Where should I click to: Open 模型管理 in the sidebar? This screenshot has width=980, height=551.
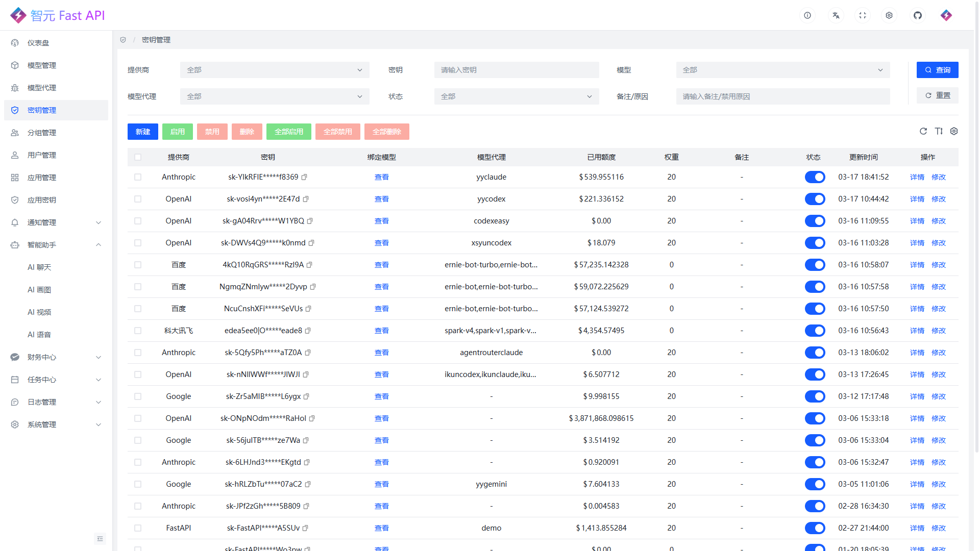pos(42,65)
